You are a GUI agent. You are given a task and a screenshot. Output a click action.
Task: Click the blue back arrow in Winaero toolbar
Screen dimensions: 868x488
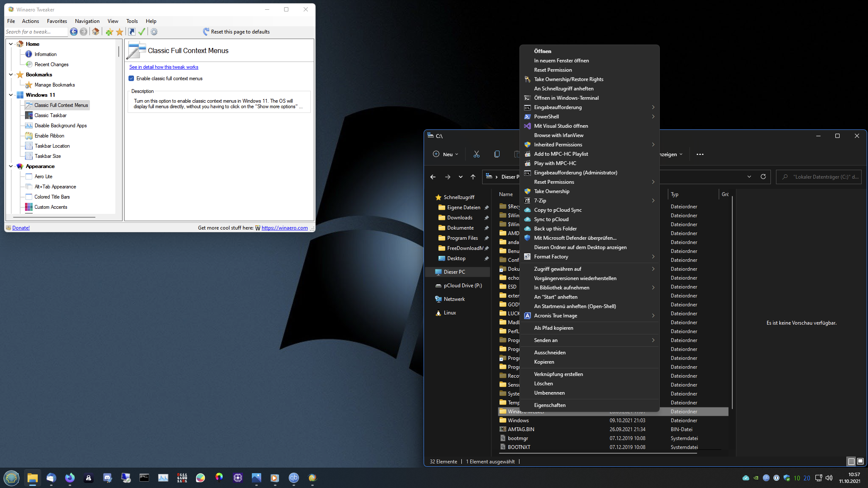click(74, 32)
